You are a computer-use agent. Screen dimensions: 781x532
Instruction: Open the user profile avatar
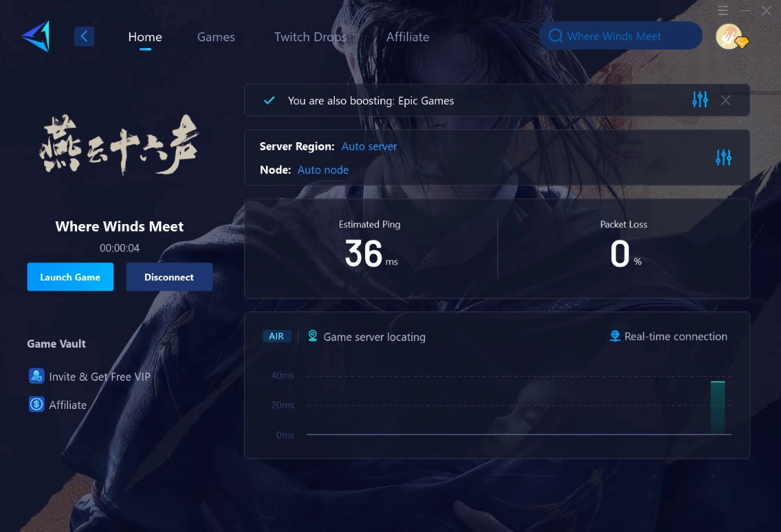729,36
